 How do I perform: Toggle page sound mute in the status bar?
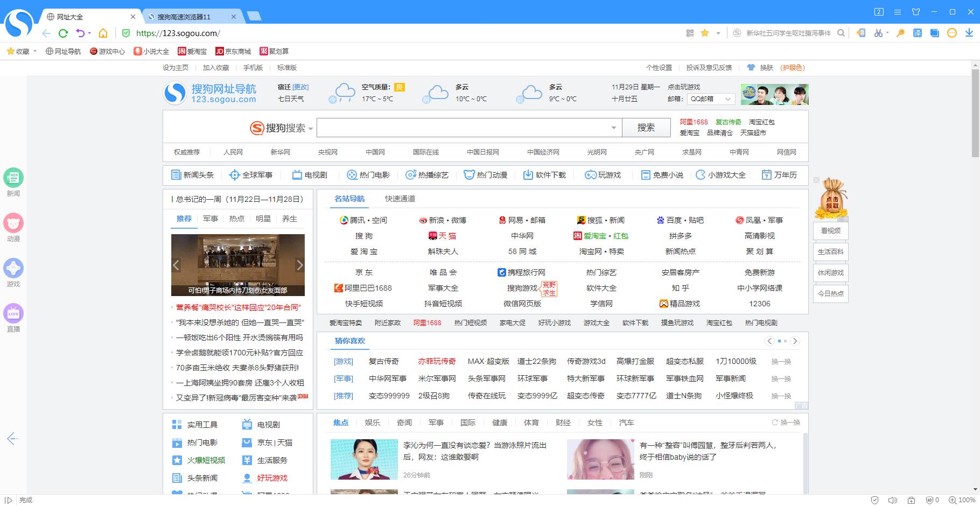[x=893, y=501]
